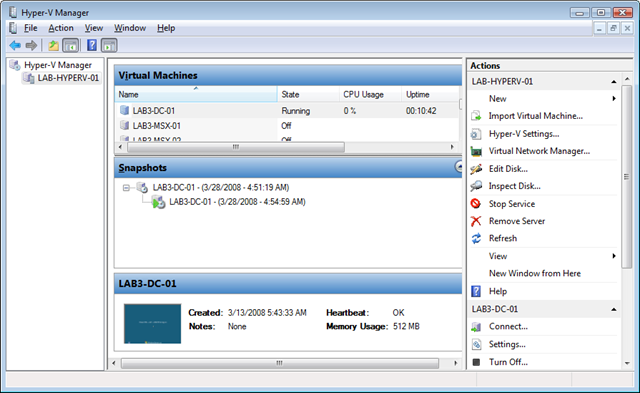Click New Window from Here

tap(535, 273)
